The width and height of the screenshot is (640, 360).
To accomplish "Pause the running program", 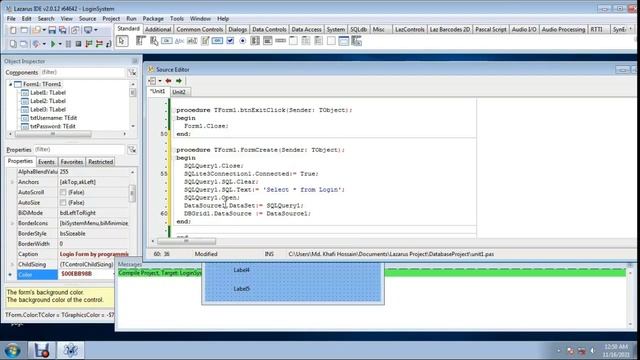I will (x=68, y=44).
